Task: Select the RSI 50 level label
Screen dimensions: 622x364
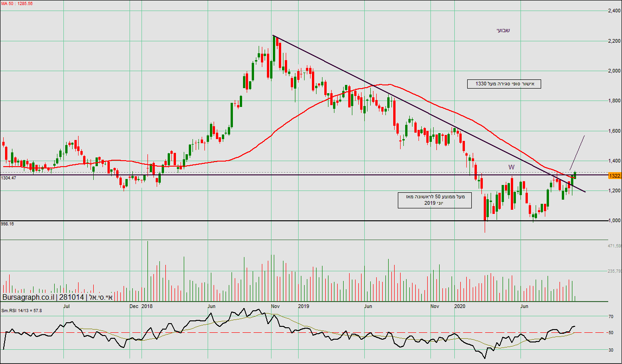Action: point(611,332)
